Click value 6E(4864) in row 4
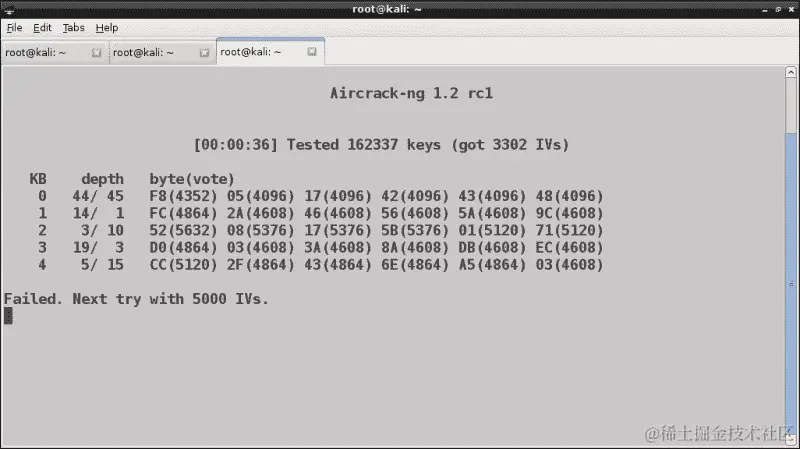This screenshot has width=800, height=449. coord(415,265)
